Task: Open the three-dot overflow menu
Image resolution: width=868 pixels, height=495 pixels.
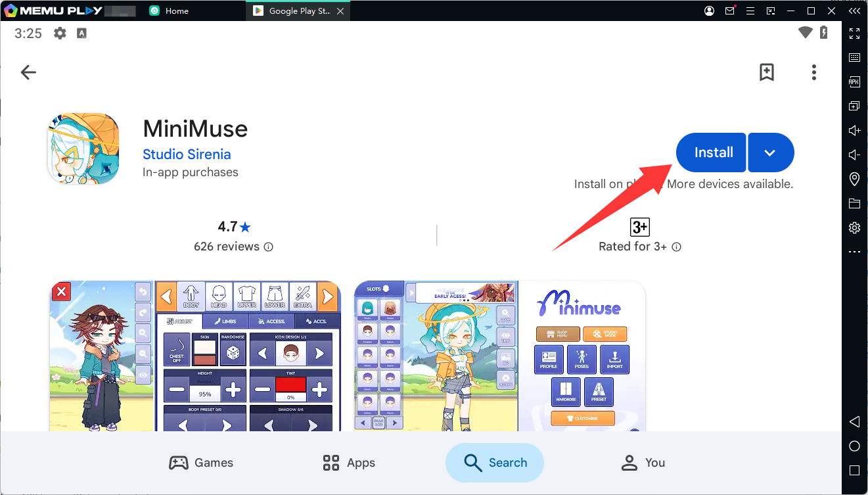Action: [814, 72]
